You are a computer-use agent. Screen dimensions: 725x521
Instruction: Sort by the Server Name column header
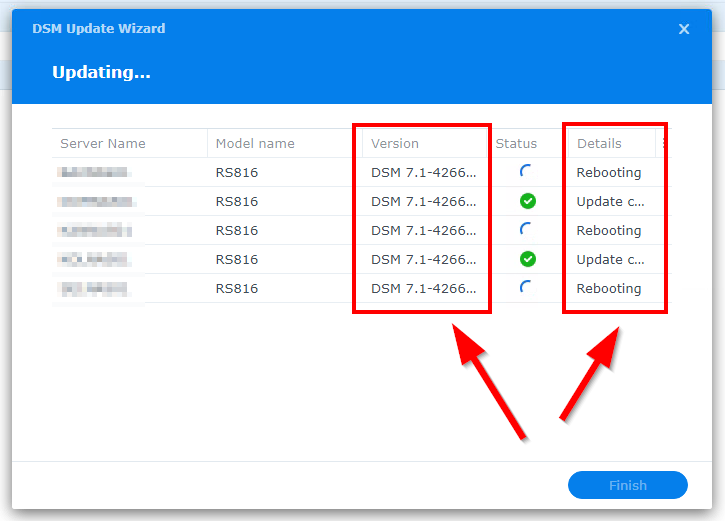[x=103, y=143]
